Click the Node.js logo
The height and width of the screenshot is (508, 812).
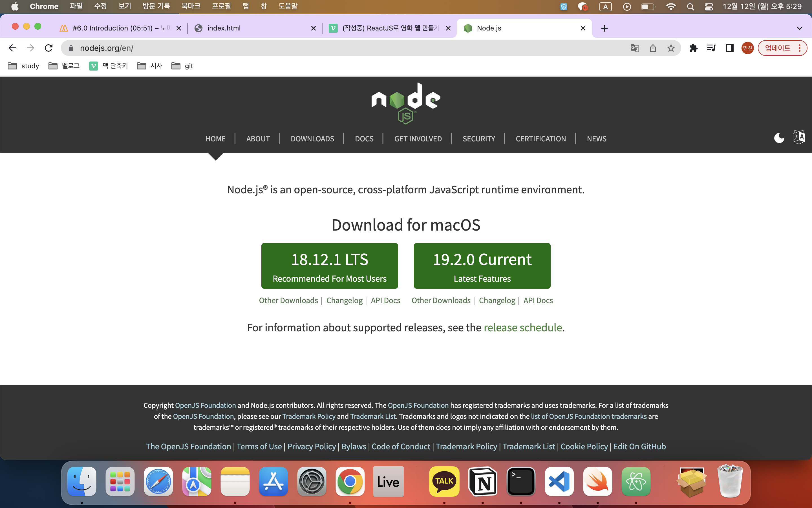[406, 104]
